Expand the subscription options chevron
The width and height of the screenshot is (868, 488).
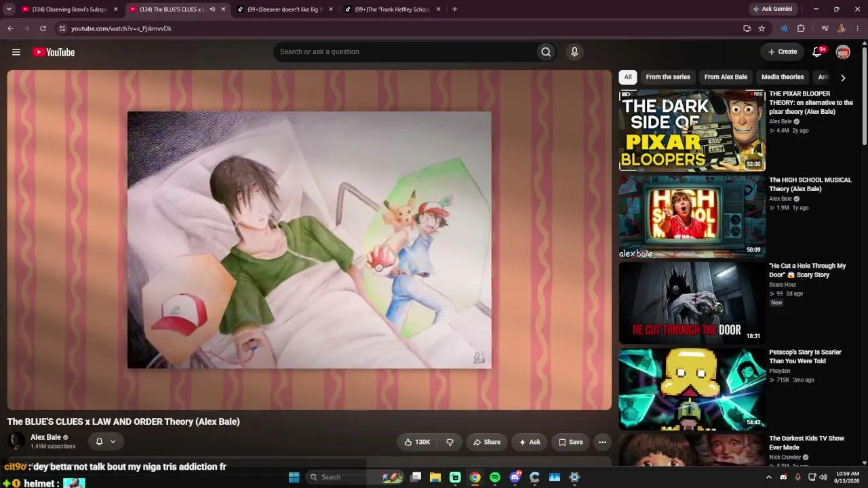coord(113,442)
